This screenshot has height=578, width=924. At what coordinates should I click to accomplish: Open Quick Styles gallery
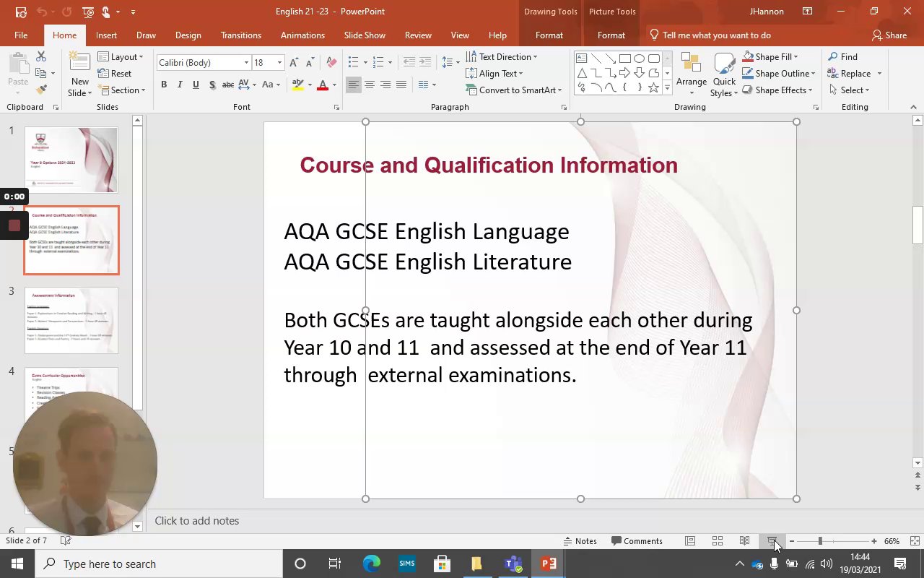(x=724, y=74)
